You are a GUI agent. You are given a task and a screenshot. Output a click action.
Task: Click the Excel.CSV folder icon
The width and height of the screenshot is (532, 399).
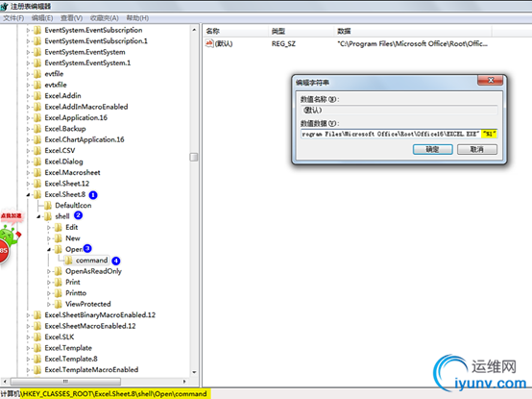click(x=37, y=151)
